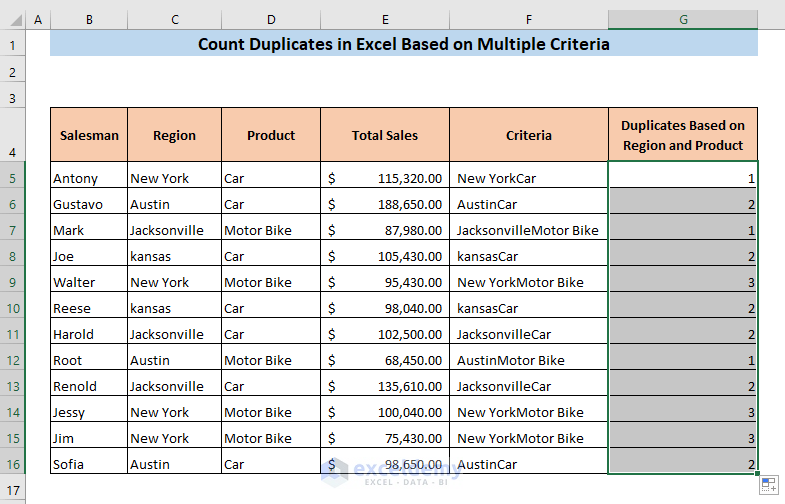
Task: Click the Region header cell
Action: (175, 135)
